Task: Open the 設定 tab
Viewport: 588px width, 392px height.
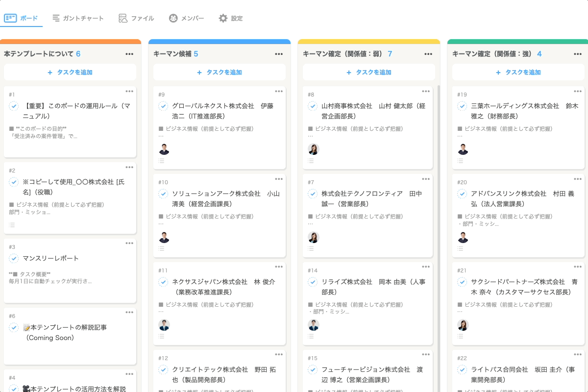Action: click(x=230, y=18)
